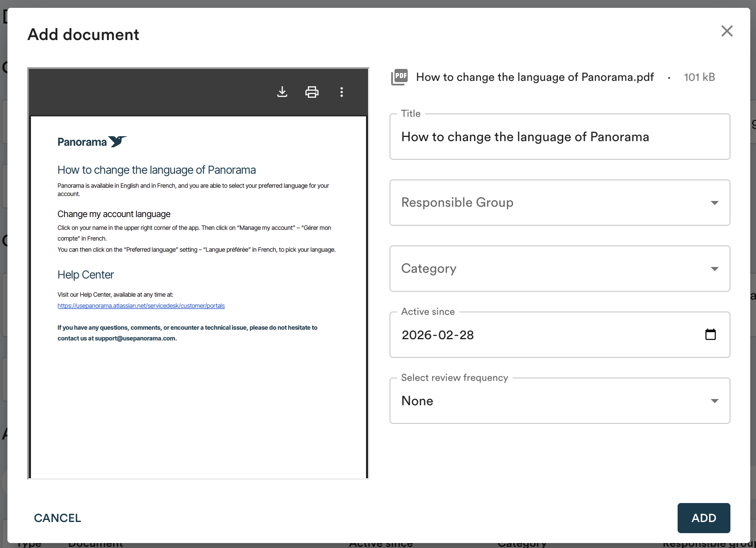This screenshot has width=756, height=548.
Task: Follow the Help Center atlassian link
Action: [x=141, y=306]
